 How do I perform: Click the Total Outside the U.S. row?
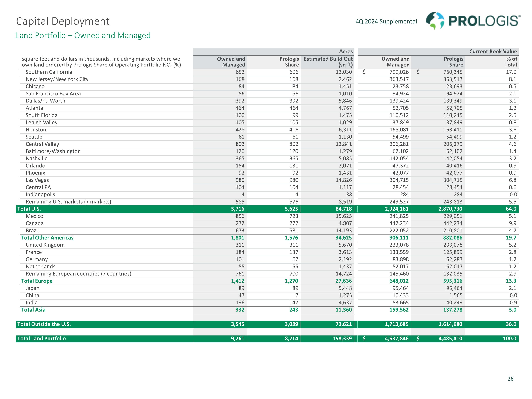click(x=44, y=324)
